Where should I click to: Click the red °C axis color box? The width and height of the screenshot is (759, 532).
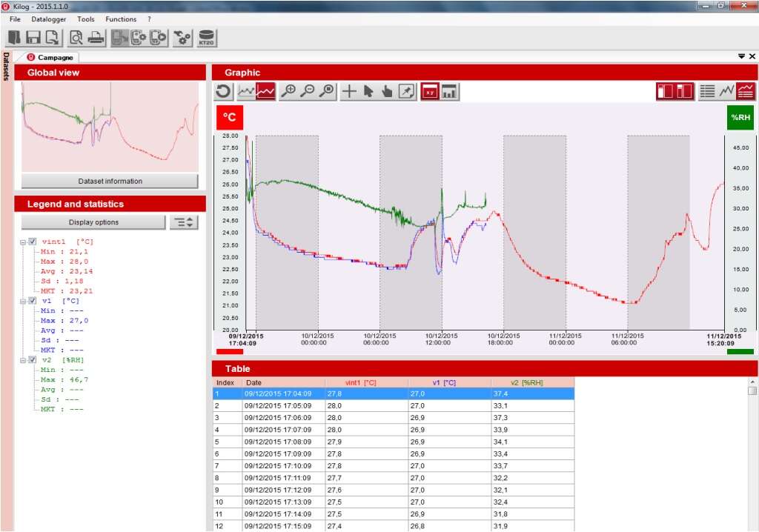229,117
